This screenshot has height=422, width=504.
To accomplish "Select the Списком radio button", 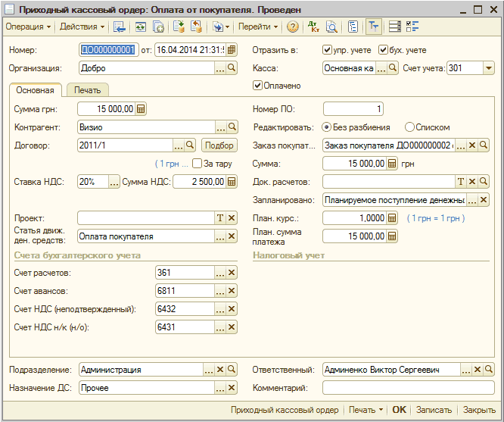I will coord(410,127).
